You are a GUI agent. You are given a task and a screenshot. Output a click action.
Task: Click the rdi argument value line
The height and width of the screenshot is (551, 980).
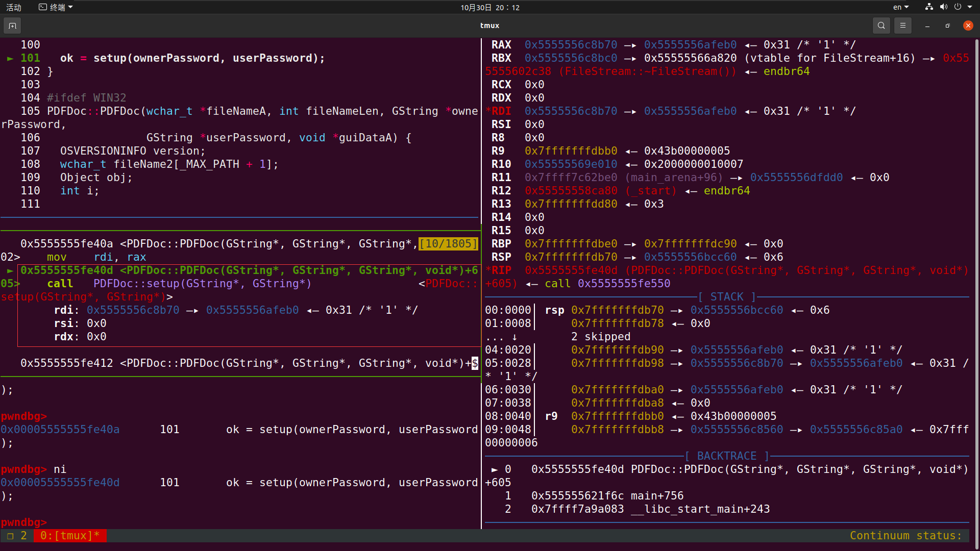tap(236, 310)
